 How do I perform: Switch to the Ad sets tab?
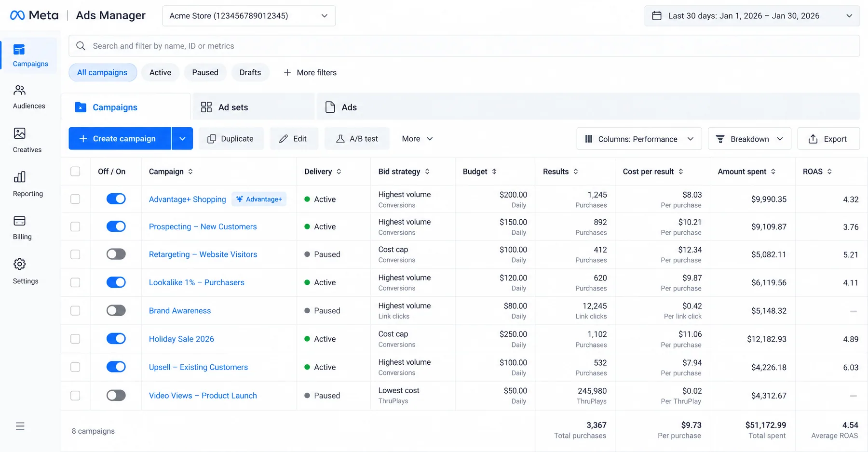[x=254, y=107]
